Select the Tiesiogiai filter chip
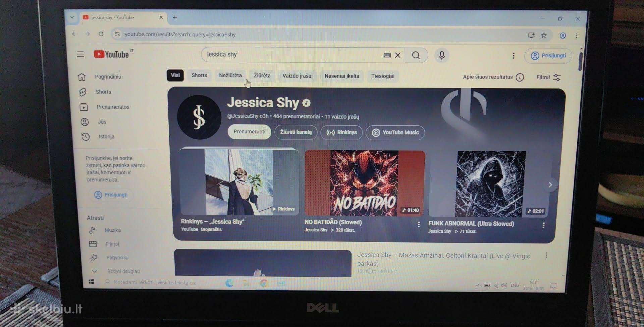 [383, 76]
